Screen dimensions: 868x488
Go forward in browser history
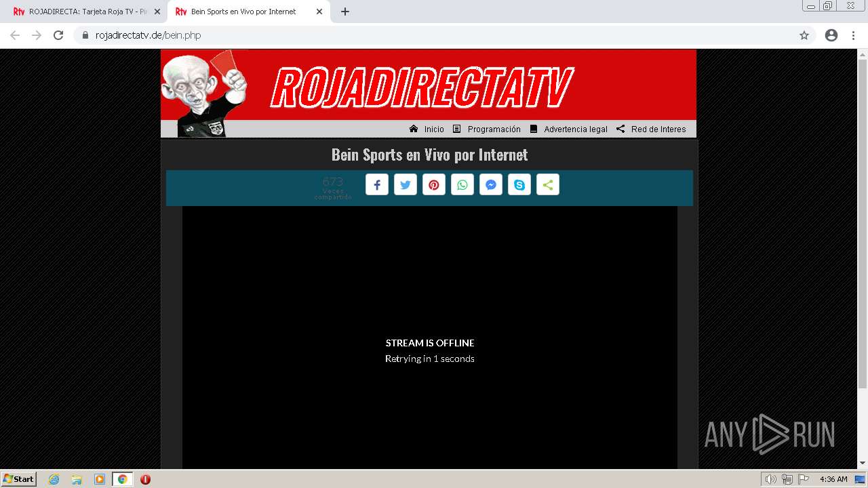pos(37,35)
